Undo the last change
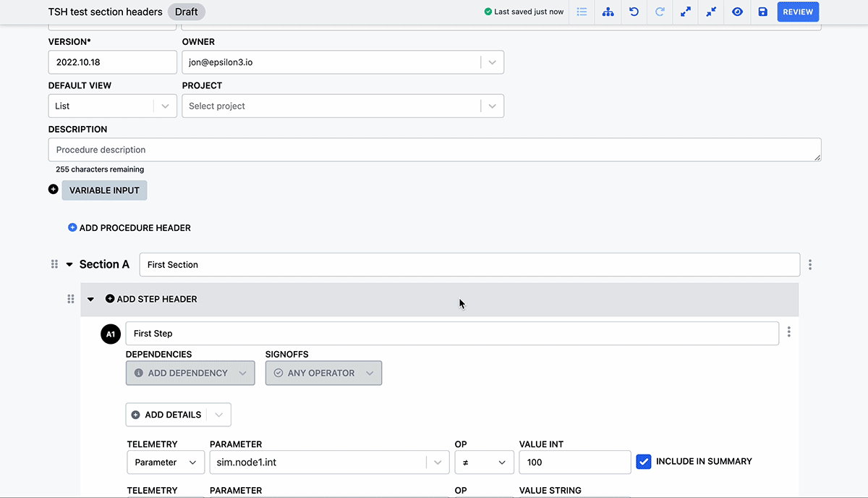Screen dimensions: 868x498 click(x=634, y=12)
